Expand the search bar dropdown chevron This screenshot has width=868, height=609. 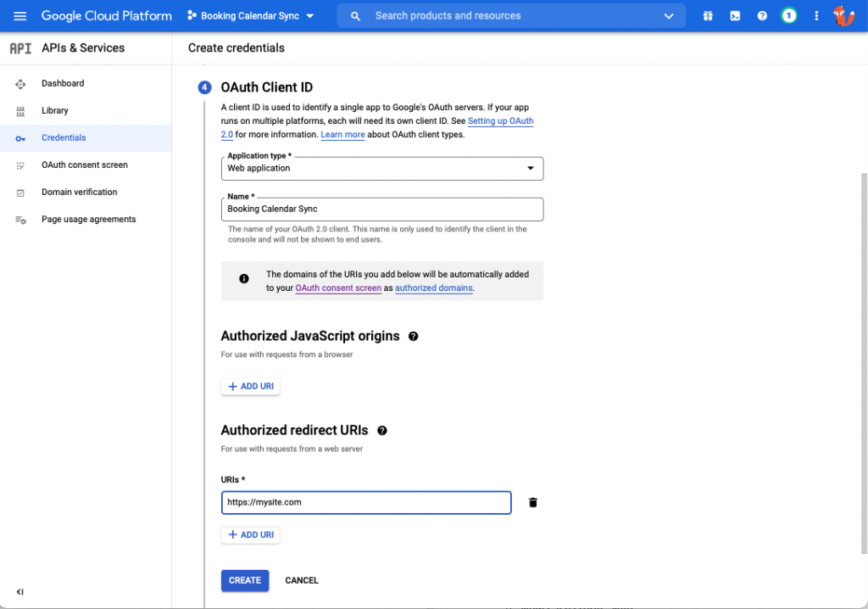(x=668, y=16)
